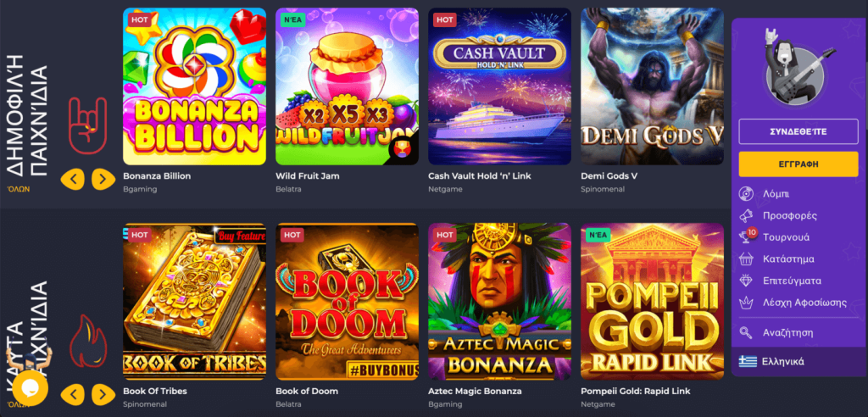868x417 pixels.
Task: Go back in hot games carousel
Action: 73,394
